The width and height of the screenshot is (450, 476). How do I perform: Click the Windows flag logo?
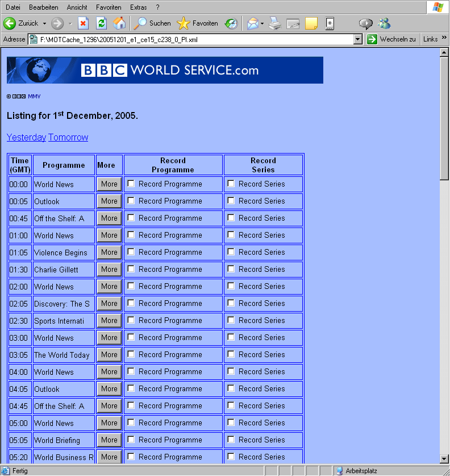(438, 7)
